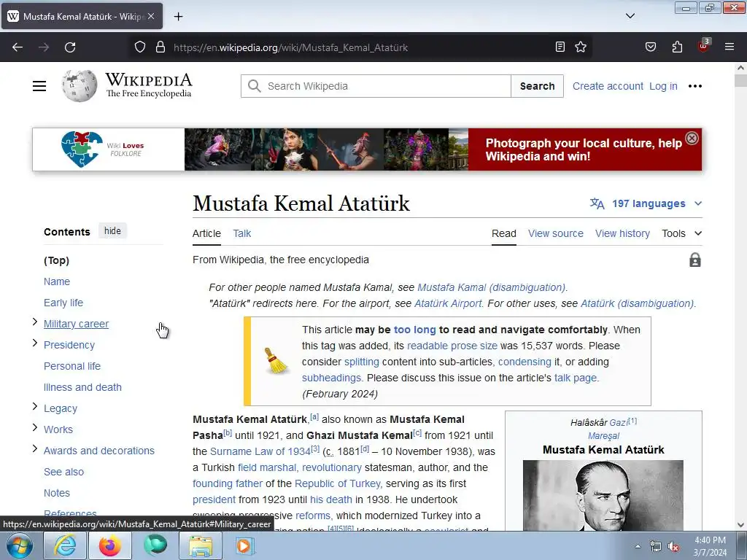Toggle reader view in address bar
747x560 pixels.
(x=560, y=47)
